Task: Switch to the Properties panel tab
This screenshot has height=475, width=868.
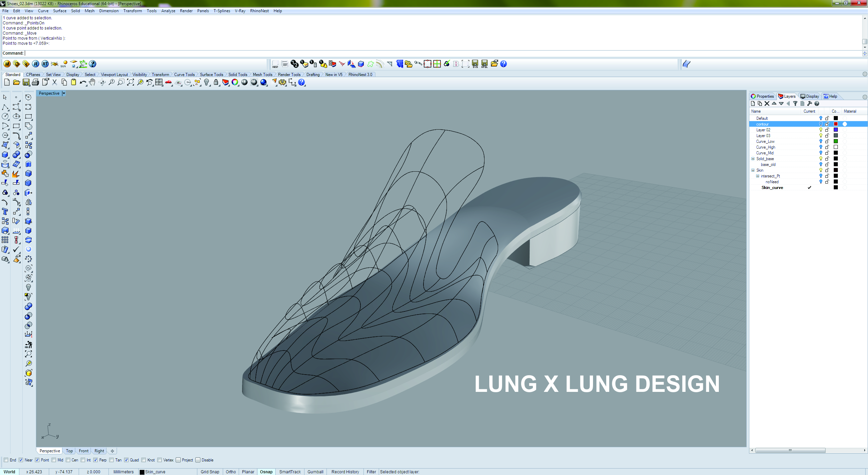Action: pos(763,96)
